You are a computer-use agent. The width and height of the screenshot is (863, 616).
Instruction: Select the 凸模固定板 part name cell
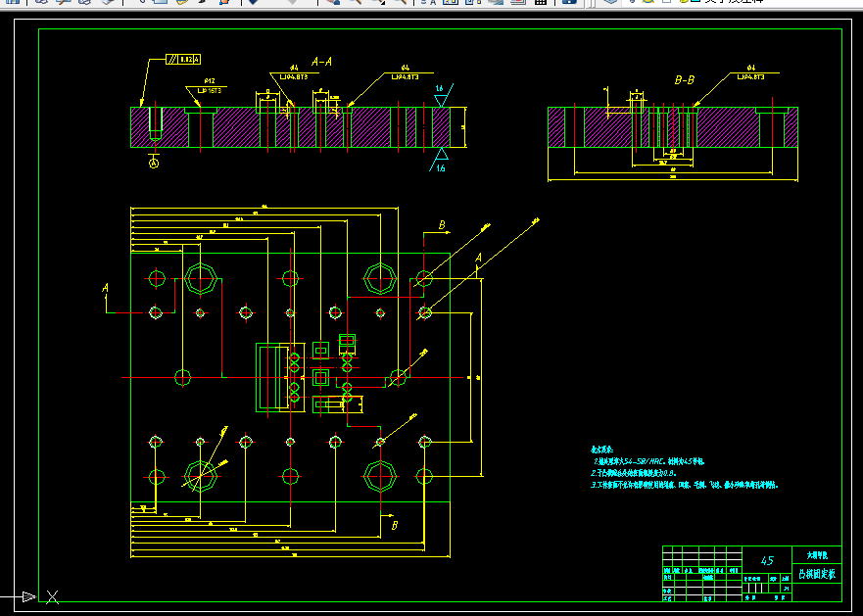[x=817, y=574]
